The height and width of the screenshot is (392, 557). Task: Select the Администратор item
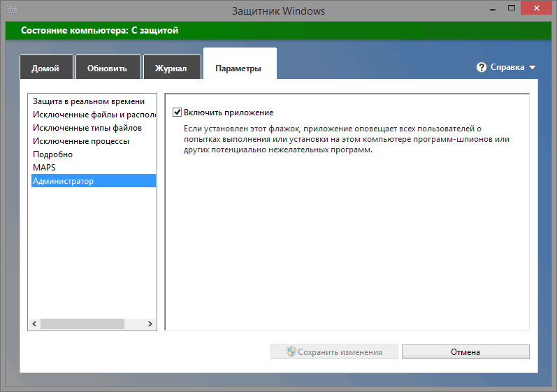click(94, 181)
